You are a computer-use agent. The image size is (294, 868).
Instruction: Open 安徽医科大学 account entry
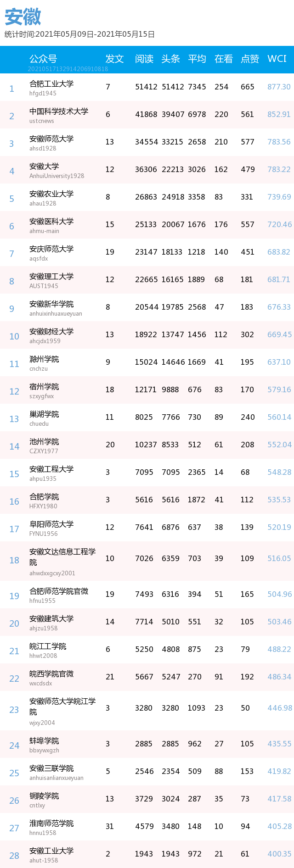coord(51,221)
